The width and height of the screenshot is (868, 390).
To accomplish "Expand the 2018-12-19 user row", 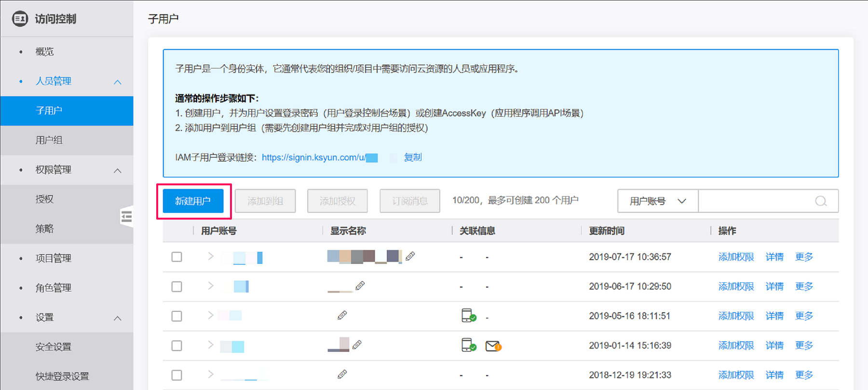I will (211, 374).
